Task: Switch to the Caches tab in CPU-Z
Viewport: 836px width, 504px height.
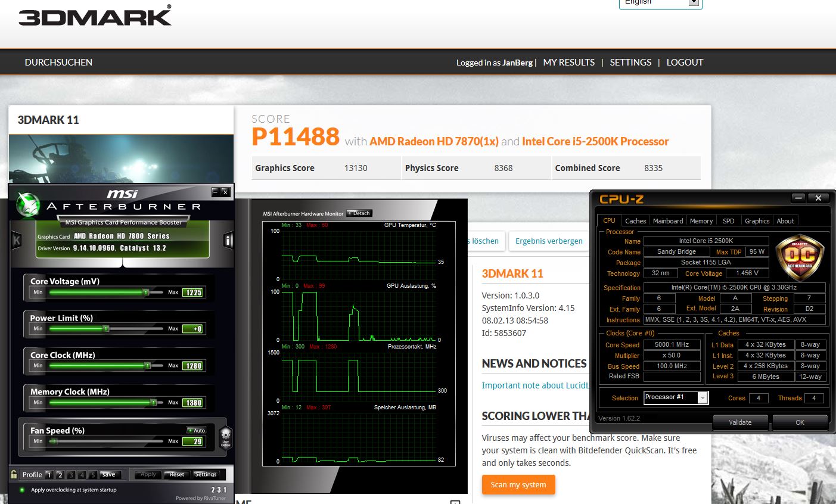Action: [635, 221]
